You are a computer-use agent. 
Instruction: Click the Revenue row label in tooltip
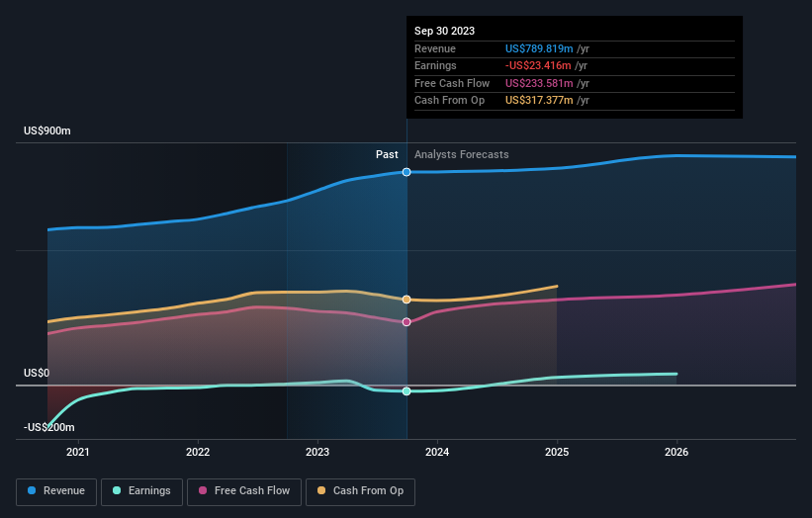click(435, 48)
